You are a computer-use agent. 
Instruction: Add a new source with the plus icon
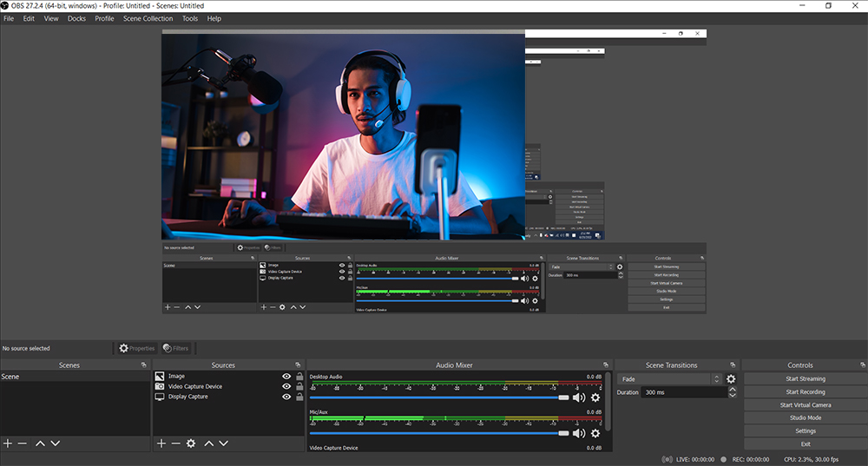click(161, 443)
